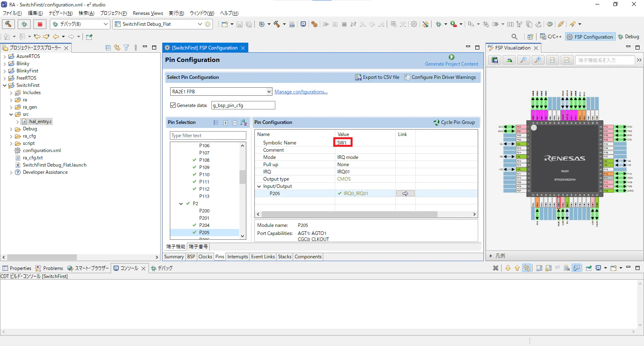Toggle Link with Editor in Project Explorer

117,47
